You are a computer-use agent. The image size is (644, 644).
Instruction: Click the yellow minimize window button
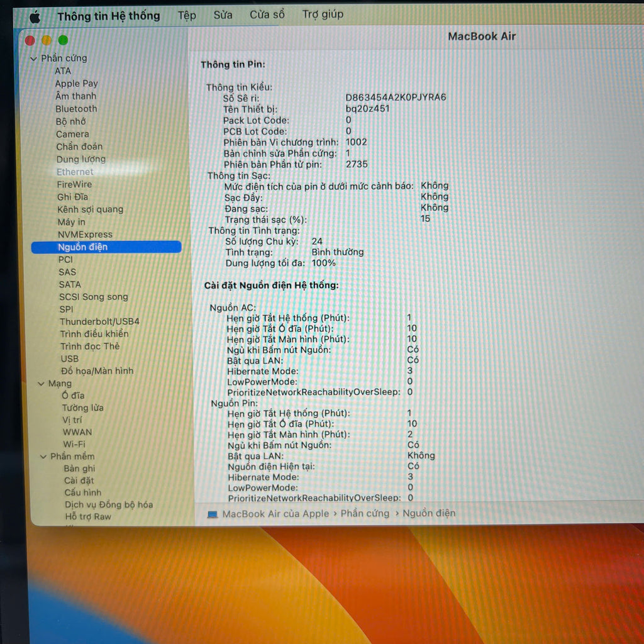click(47, 40)
